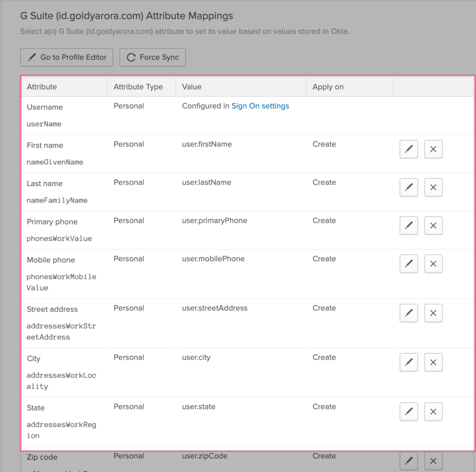Viewport: 476px width, 472px height.
Task: Click the nameFamilyName variable text
Action: (x=57, y=201)
